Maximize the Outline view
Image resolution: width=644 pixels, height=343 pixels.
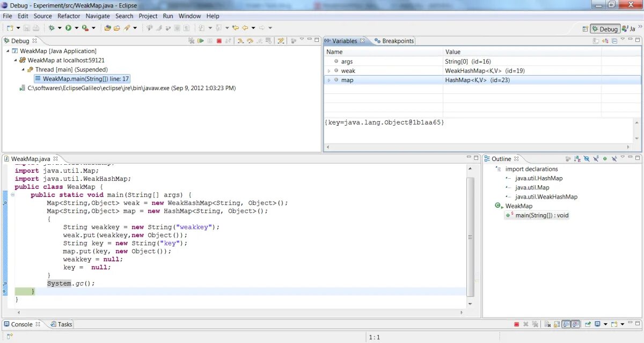[638, 158]
